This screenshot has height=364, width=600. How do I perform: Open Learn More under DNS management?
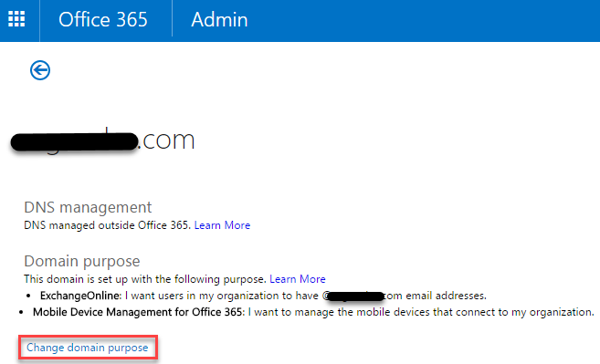click(x=222, y=225)
